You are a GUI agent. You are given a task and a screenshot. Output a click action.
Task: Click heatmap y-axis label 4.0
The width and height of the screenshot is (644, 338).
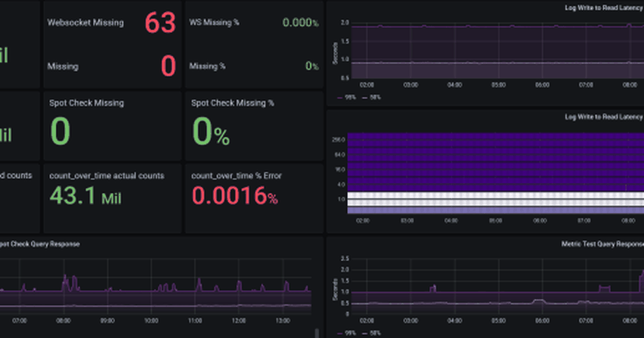point(341,185)
